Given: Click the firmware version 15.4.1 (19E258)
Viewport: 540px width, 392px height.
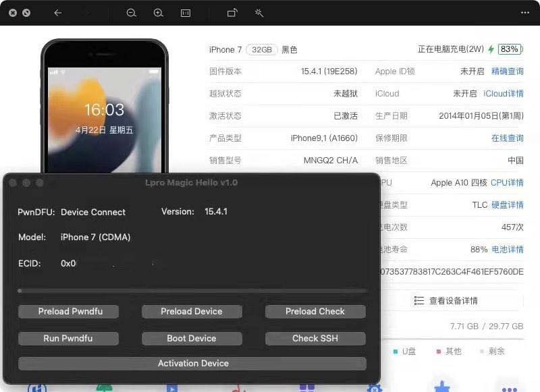Looking at the screenshot, I should point(329,72).
